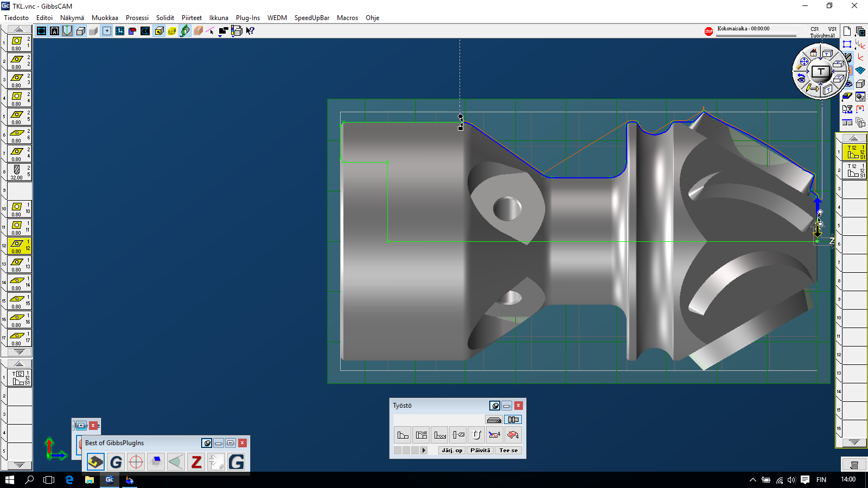Click the home view on trackball
This screenshot has height=488, width=868.
click(813, 53)
